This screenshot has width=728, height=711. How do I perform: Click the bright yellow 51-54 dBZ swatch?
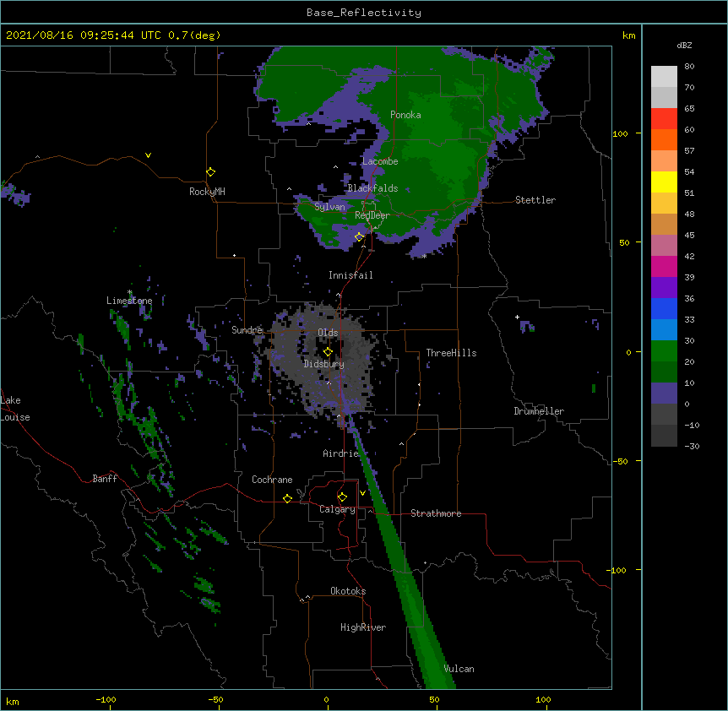(x=664, y=182)
